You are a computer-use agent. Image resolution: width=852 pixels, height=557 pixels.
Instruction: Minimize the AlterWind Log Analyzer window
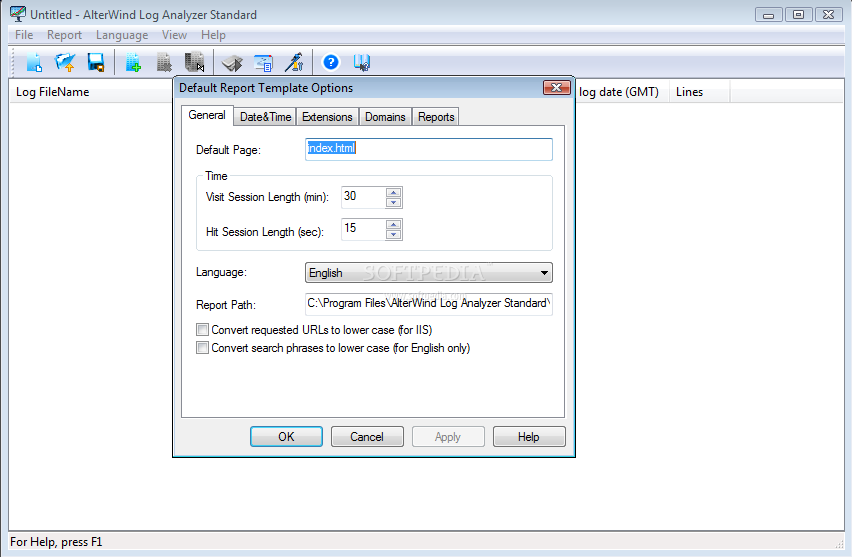click(x=768, y=15)
